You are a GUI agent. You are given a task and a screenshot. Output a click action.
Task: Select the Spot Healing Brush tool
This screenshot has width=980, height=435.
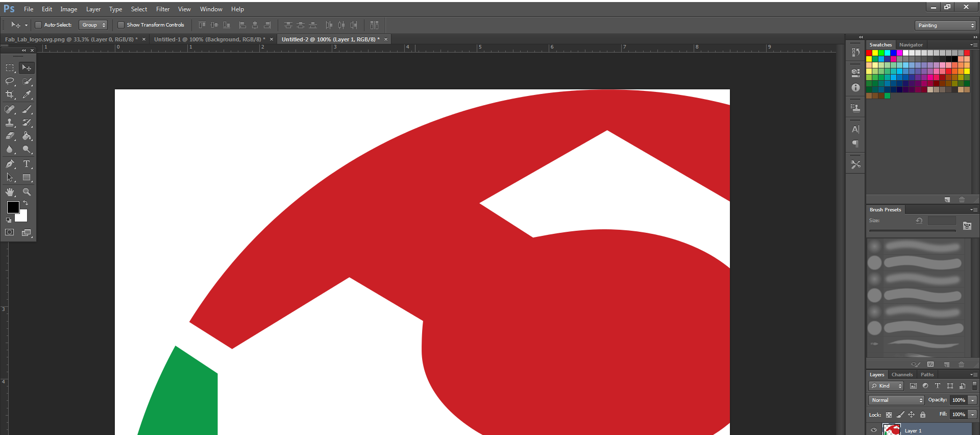[x=10, y=109]
